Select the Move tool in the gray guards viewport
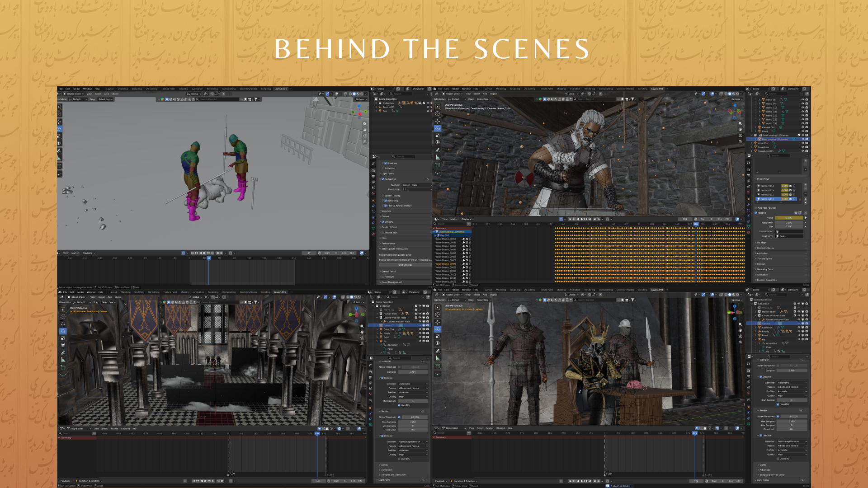Screen dimensions: 868x488 [59, 122]
